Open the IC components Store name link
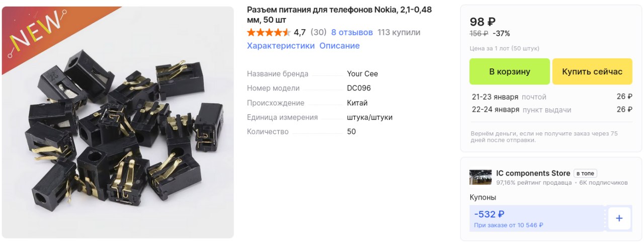644x242 pixels. pos(533,173)
